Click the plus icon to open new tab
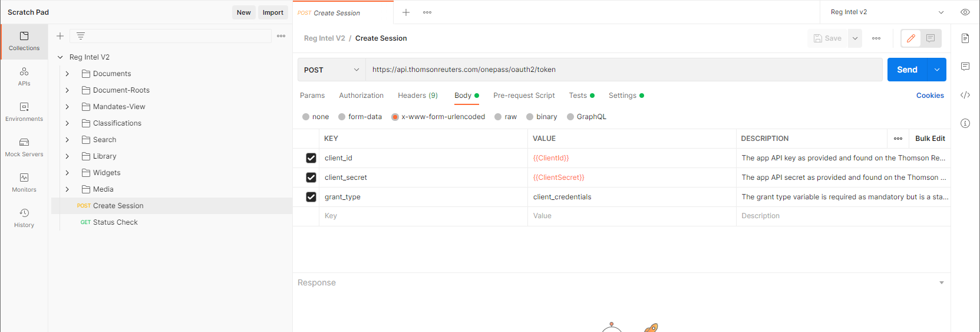 point(406,12)
